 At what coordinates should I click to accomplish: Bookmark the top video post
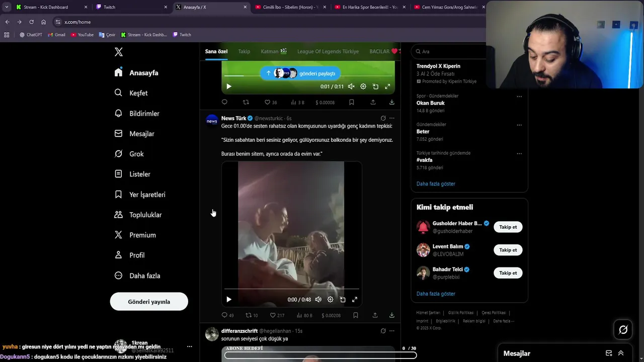[x=352, y=102]
